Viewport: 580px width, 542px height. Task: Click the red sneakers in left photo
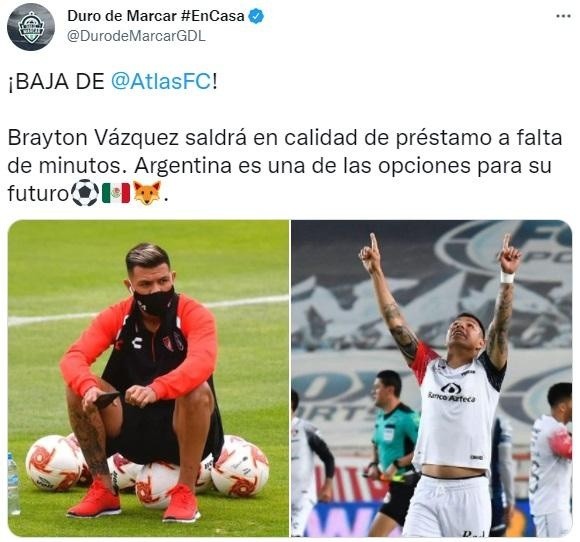[x=134, y=501]
